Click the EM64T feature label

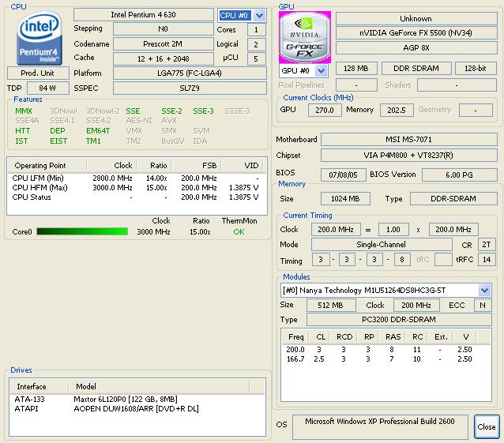[x=98, y=131]
